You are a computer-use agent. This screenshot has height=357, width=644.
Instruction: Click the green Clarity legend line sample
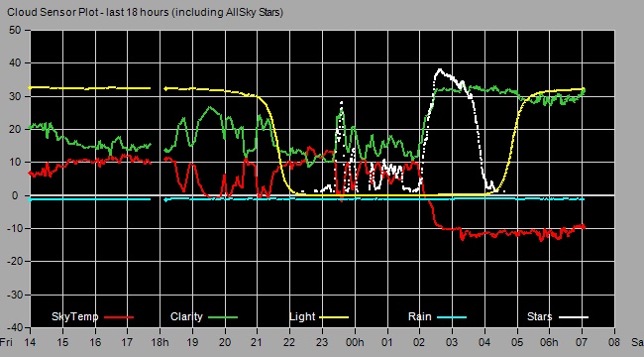[x=223, y=317]
